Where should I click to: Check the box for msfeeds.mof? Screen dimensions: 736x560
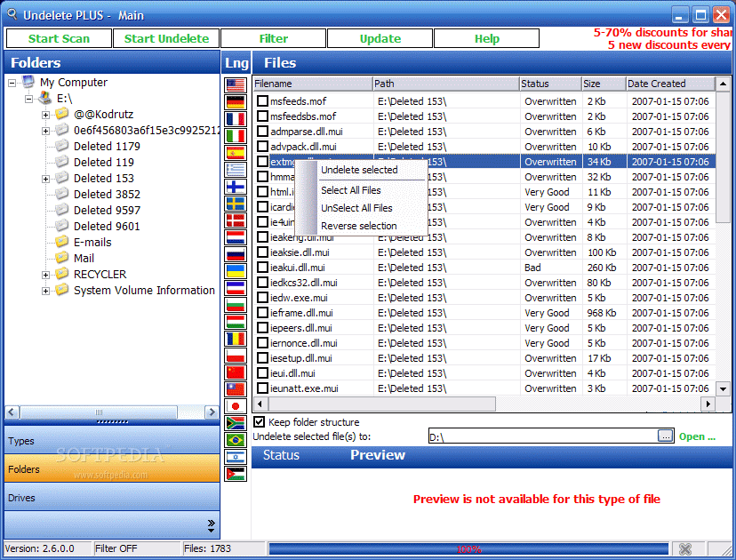coord(263,101)
